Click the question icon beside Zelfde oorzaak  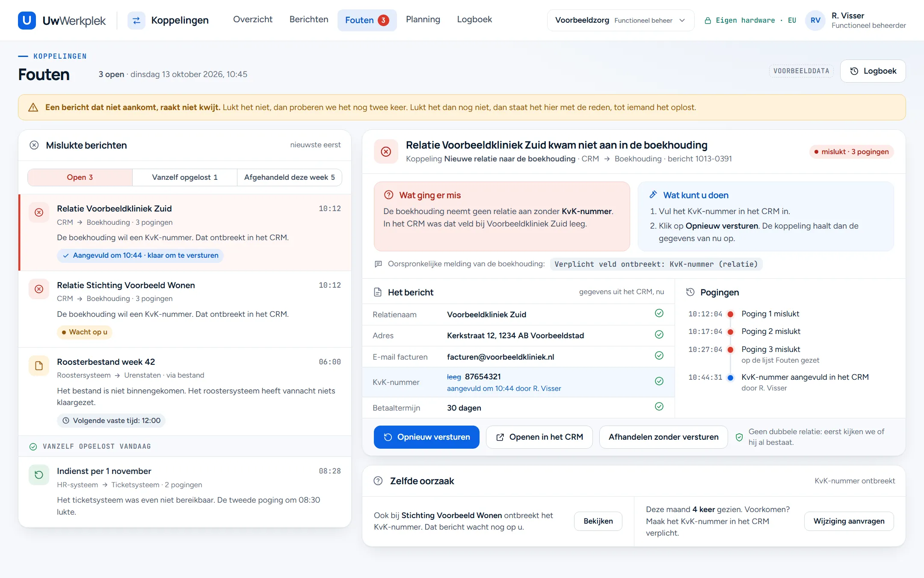(x=378, y=481)
